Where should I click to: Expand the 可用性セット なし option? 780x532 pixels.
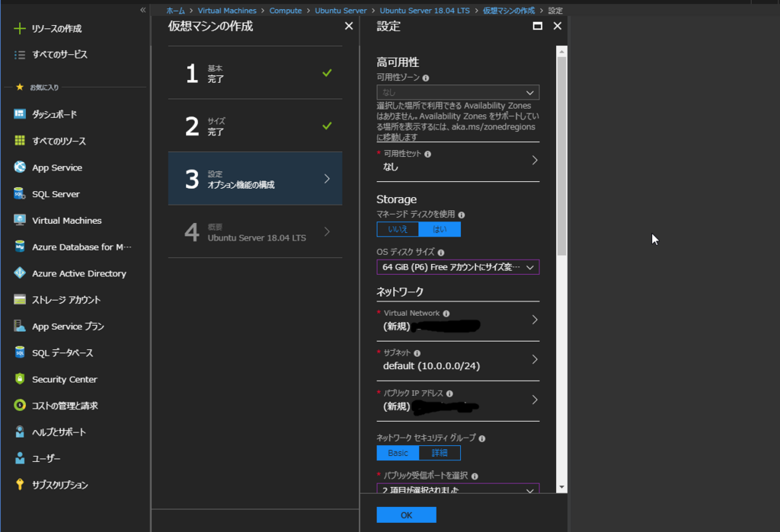pos(458,161)
